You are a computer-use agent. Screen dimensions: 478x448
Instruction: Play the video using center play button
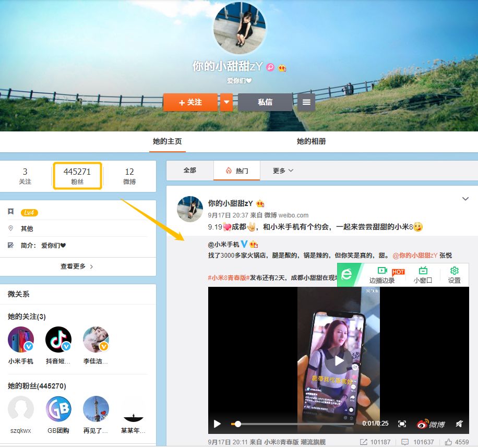pos(338,361)
